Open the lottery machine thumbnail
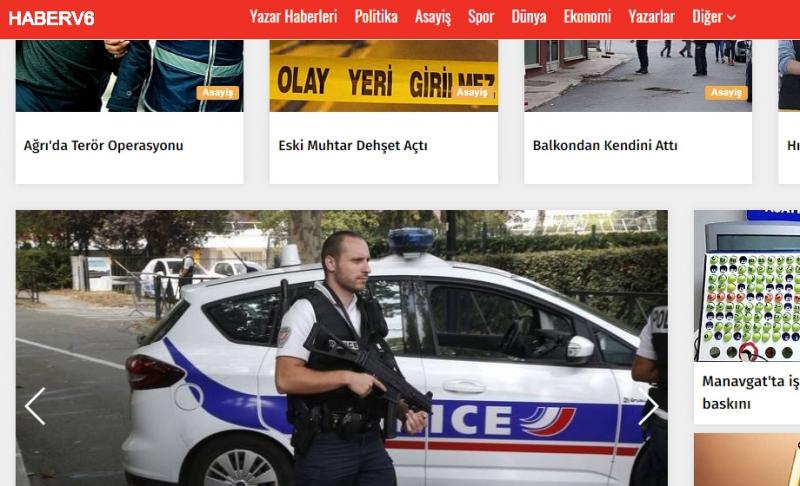Viewport: 800px width, 486px height. [747, 286]
